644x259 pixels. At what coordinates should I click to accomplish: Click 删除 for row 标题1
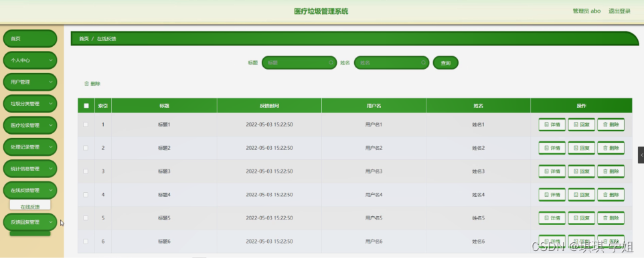point(611,124)
